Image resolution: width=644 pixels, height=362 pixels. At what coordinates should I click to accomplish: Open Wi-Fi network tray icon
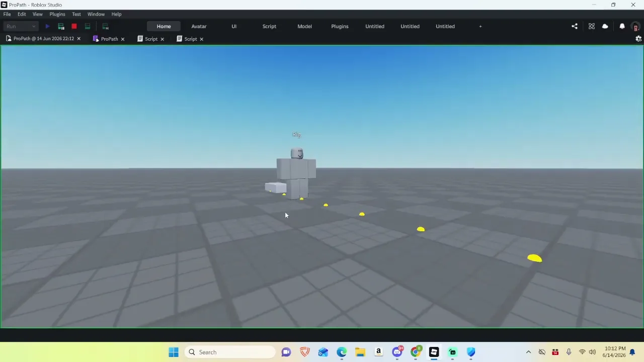coord(582,352)
